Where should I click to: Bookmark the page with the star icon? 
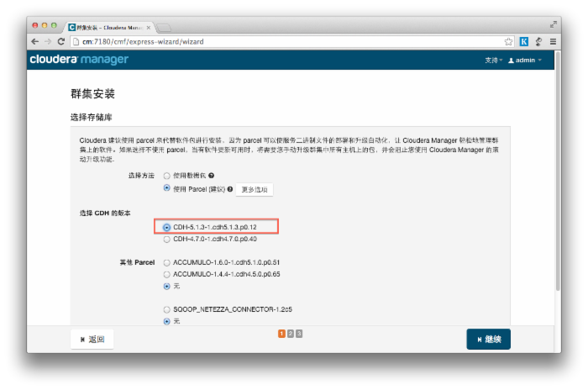pos(508,41)
